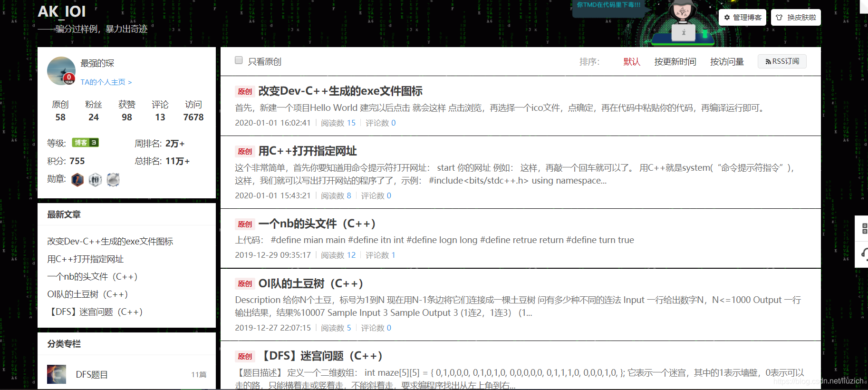
Task: Open the DFS题目 category column
Action: tap(92, 375)
